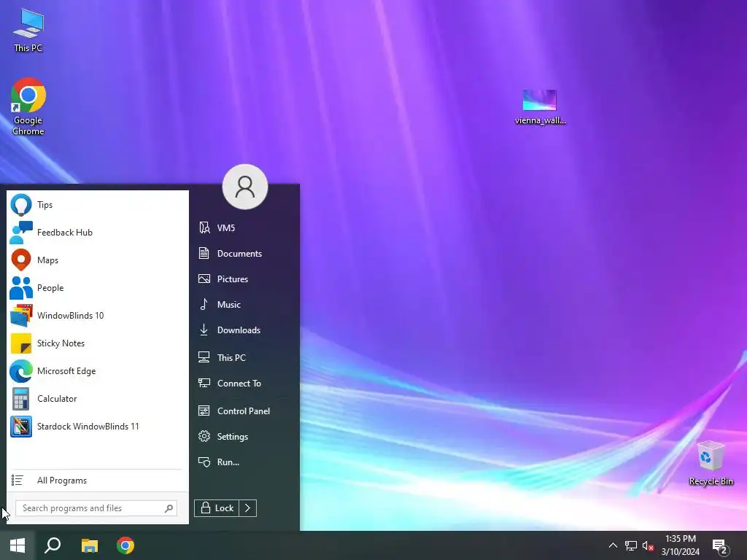This screenshot has width=747, height=560.
Task: Launch Stardock WindowBlinds 11
Action: (98, 426)
